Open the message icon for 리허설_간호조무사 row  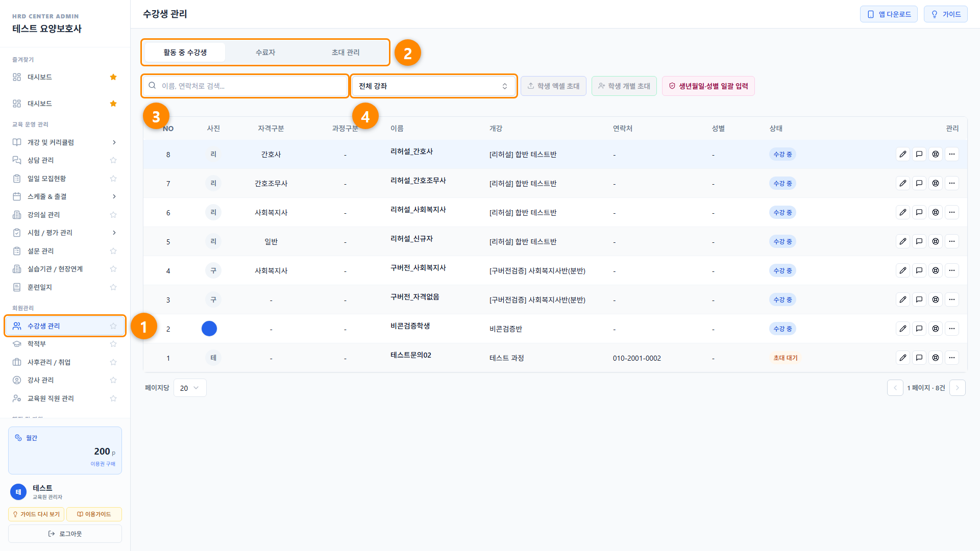[919, 183]
